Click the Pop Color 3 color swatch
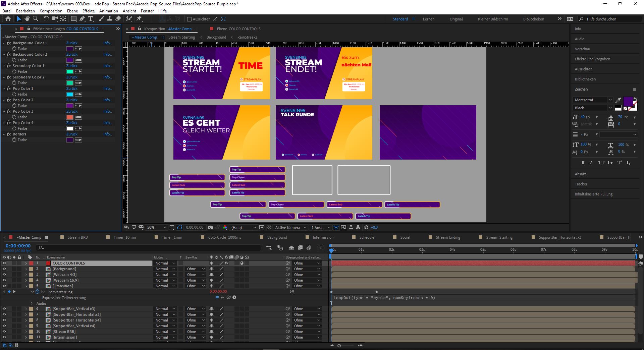644x350 pixels. pyautogui.click(x=69, y=117)
